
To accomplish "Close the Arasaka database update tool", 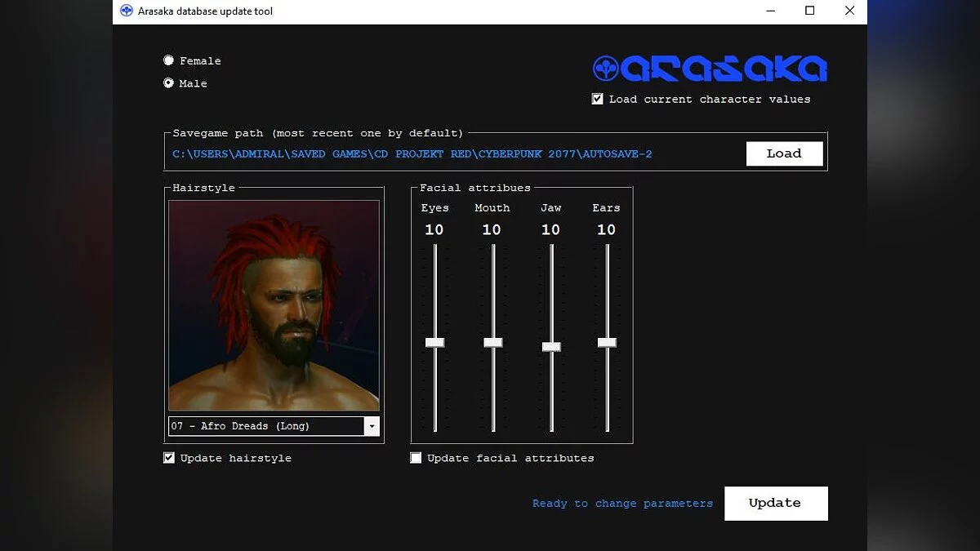I will (849, 11).
